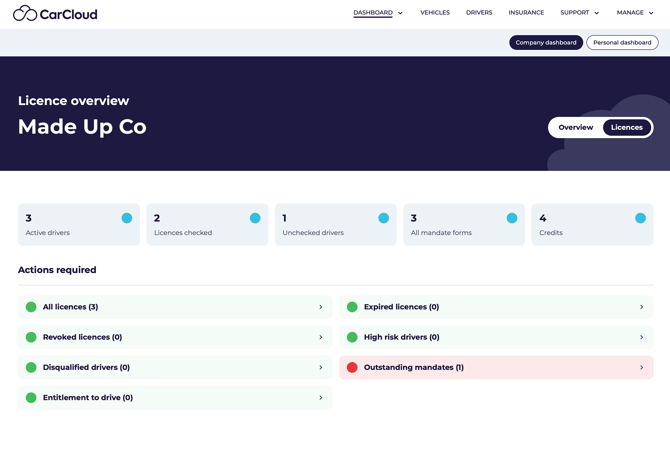Open Expired licences (0) link
Viewport: 670px width, 459px height.
click(x=402, y=307)
